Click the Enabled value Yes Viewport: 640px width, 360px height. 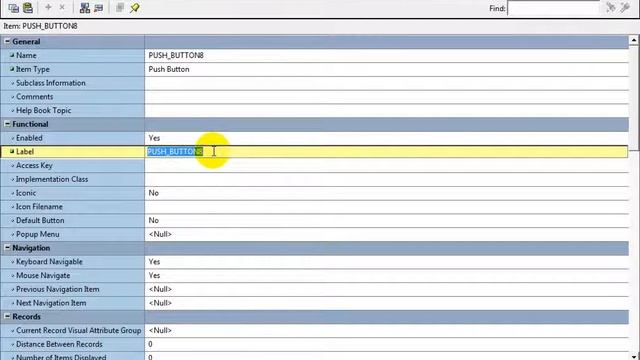pyautogui.click(x=154, y=138)
